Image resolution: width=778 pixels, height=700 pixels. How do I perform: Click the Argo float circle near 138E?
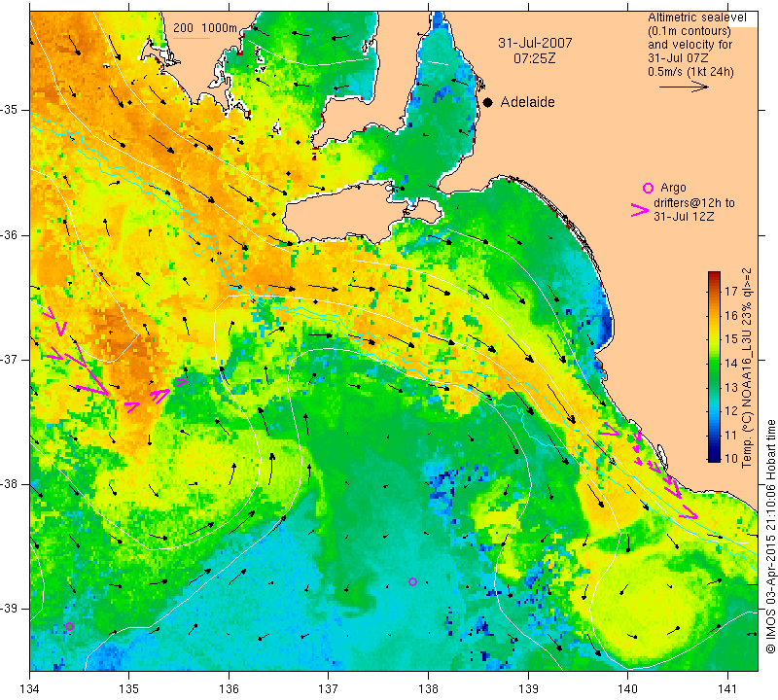(412, 582)
